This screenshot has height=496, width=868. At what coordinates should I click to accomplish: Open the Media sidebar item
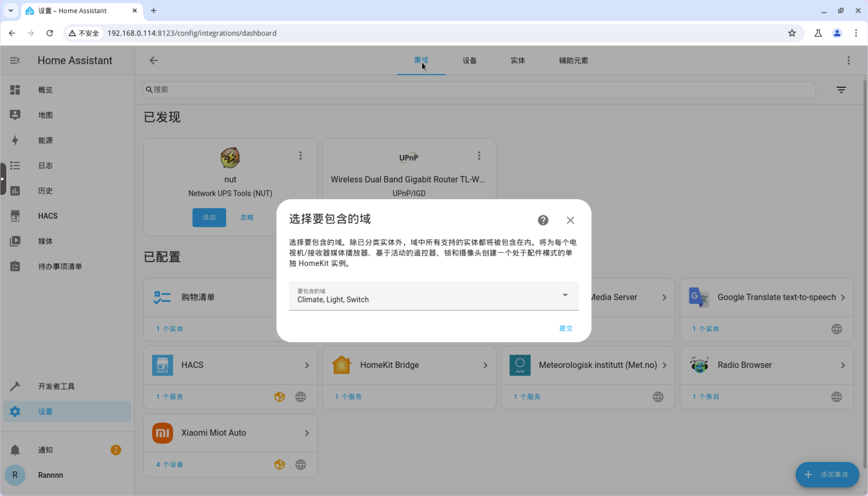click(x=45, y=241)
